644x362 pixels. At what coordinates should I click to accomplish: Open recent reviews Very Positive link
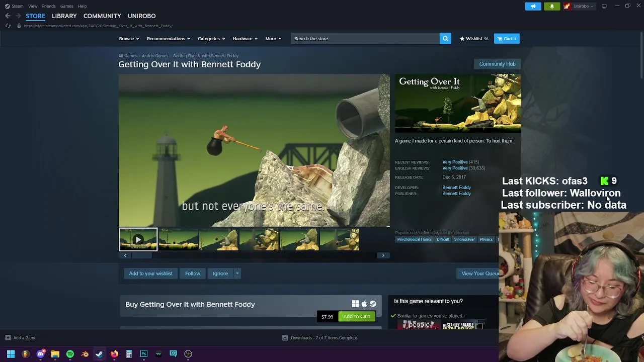[x=455, y=162]
